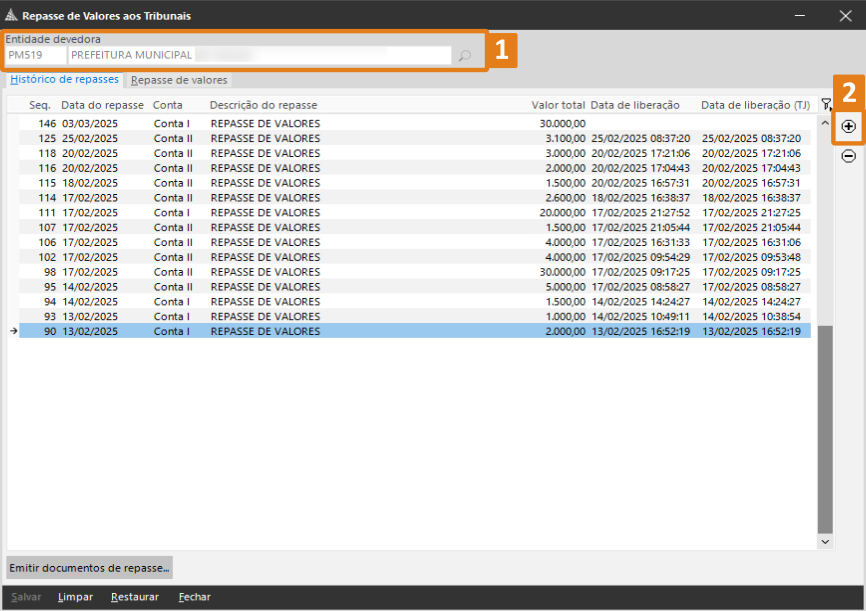Sort by Seq. column header
866x611 pixels.
coord(40,105)
